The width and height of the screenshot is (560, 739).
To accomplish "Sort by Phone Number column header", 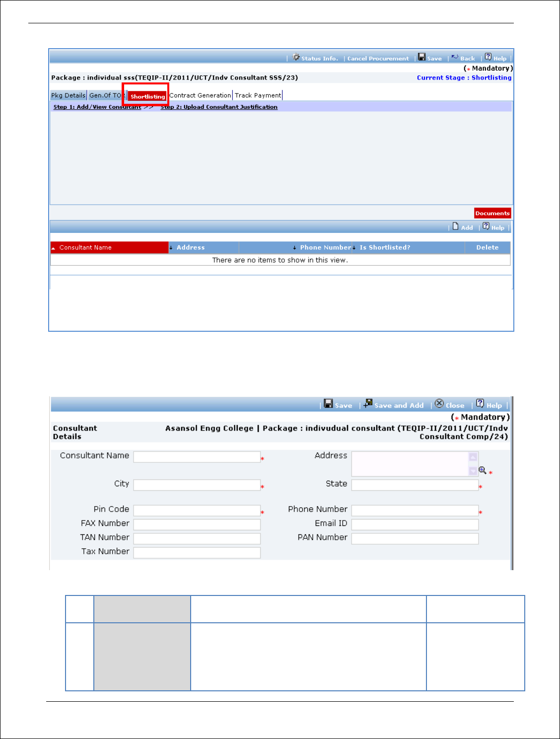I will click(295, 247).
